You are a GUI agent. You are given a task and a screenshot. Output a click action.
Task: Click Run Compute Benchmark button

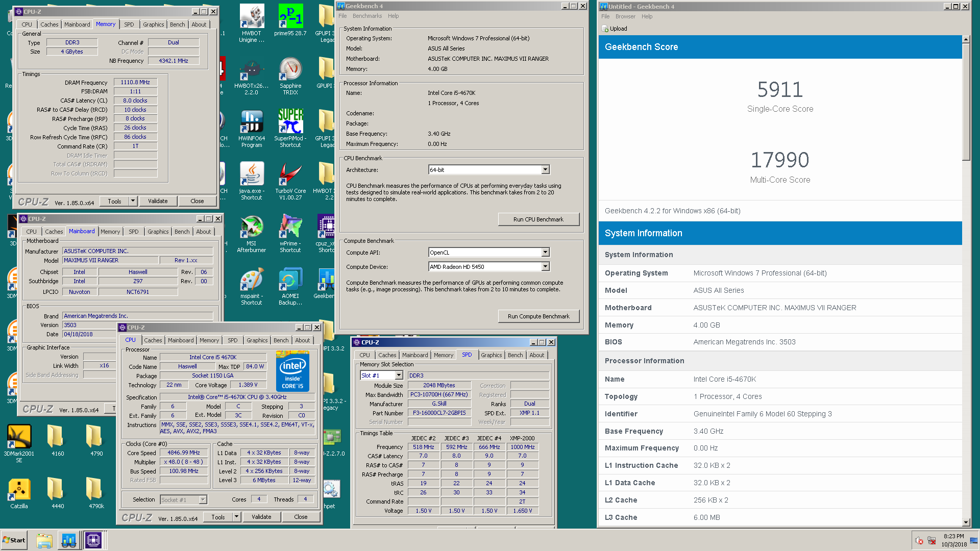coord(538,316)
